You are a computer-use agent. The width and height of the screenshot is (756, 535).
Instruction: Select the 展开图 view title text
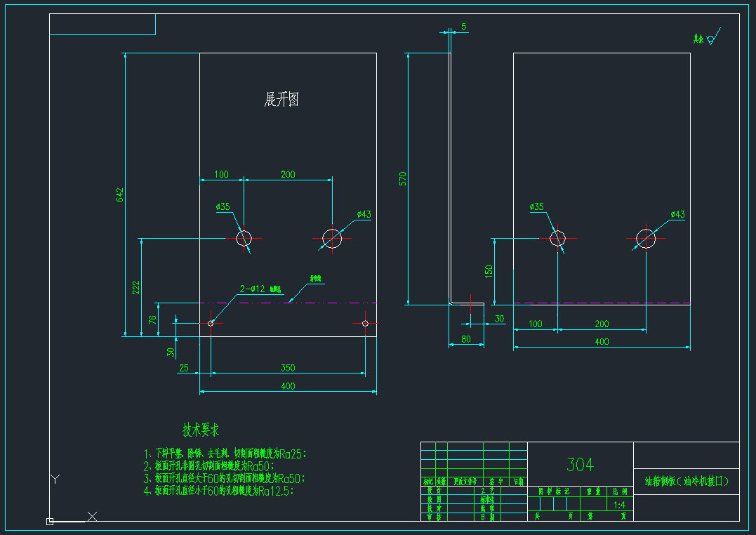coord(281,100)
